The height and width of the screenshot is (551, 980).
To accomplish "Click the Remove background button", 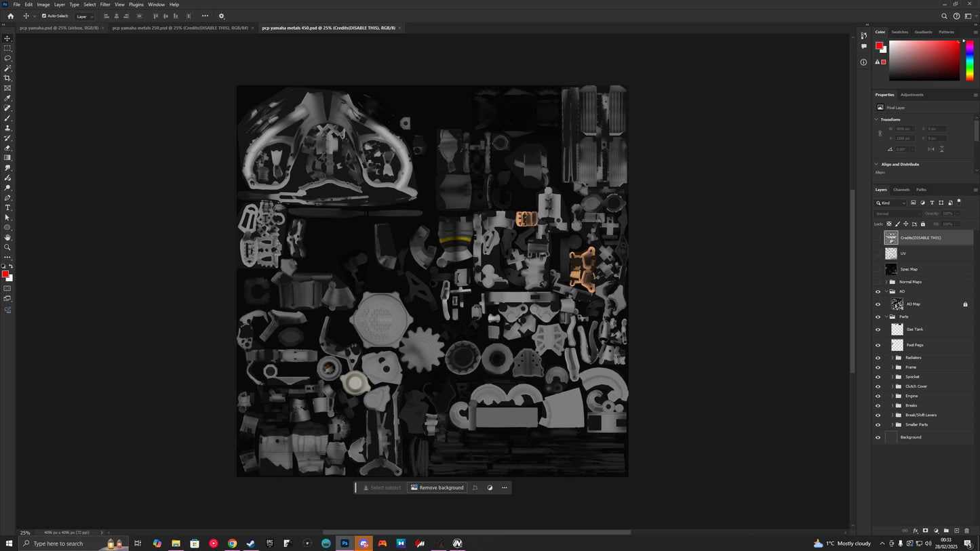I will 437,487.
